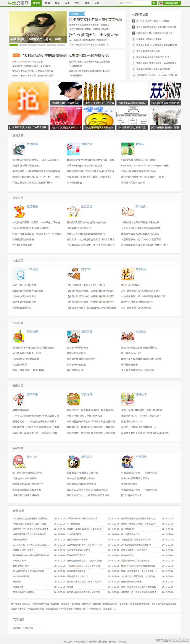Open the 天天培训网 thumbnail image
This screenshot has height=644, width=190.
(165, 94)
